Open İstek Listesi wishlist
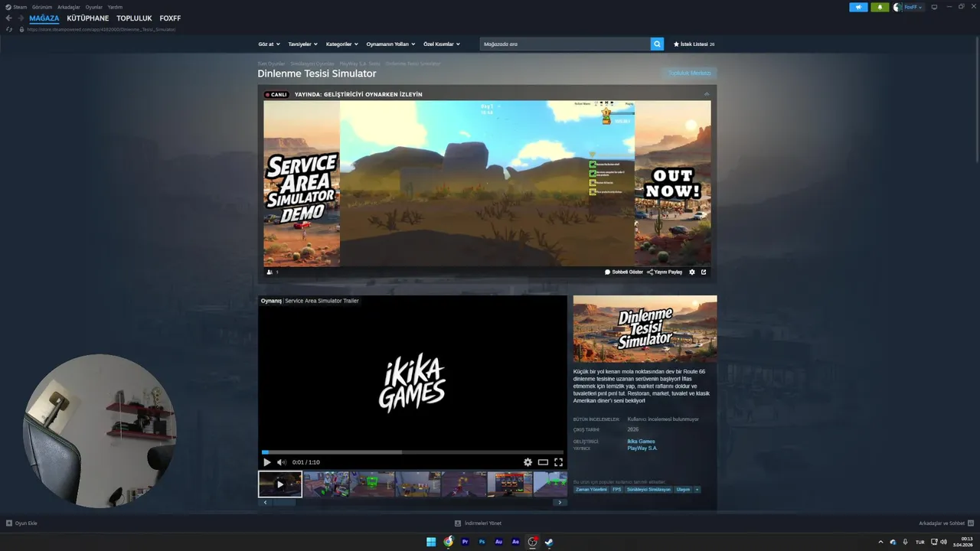Screen dimensions: 980x551 (694, 44)
